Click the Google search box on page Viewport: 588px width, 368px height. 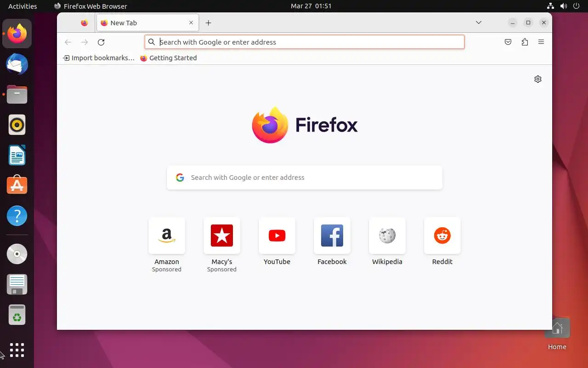(305, 178)
